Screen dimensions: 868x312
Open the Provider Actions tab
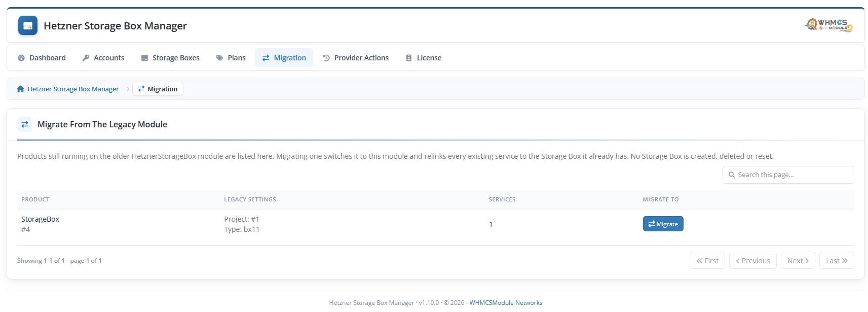(356, 58)
